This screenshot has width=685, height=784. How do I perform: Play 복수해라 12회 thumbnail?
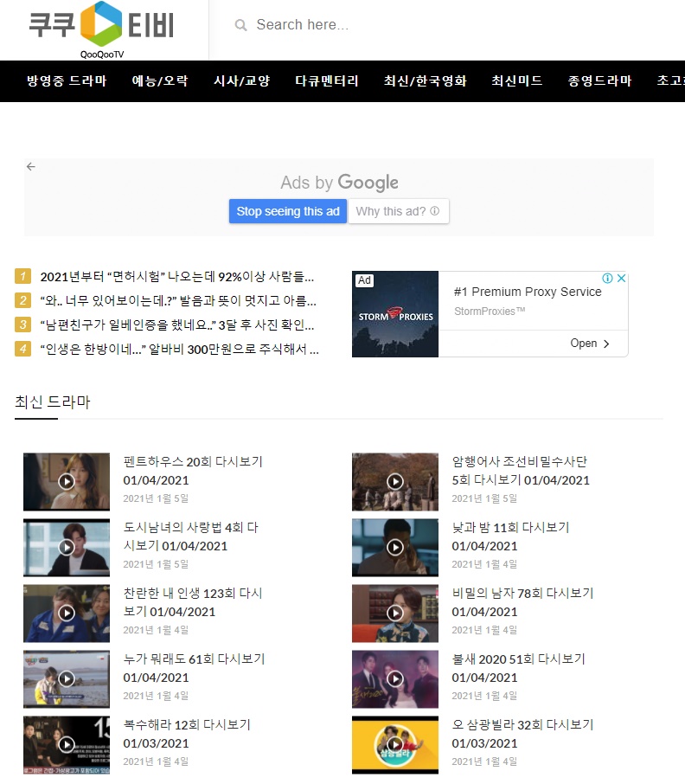tap(67, 745)
